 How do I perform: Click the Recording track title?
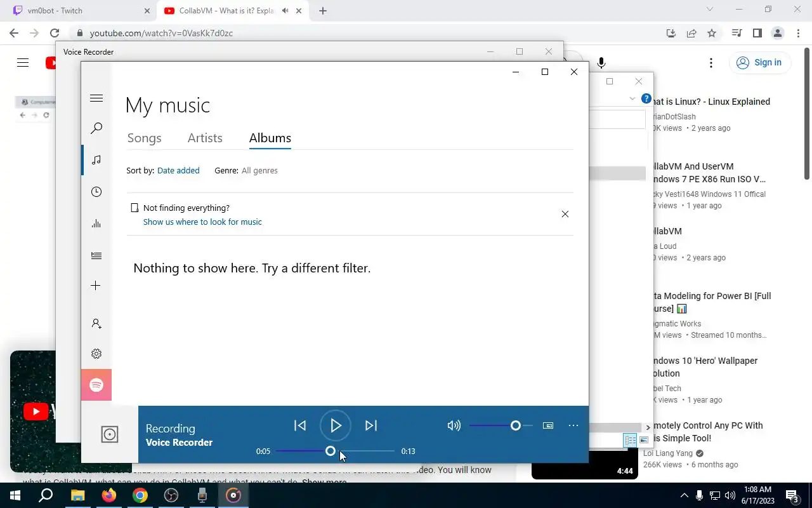click(171, 429)
